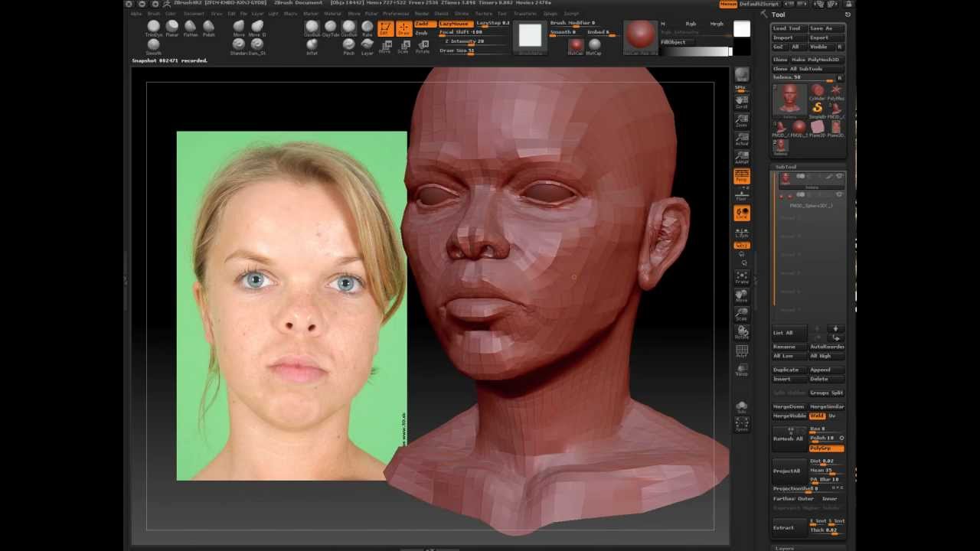Click the Scroll canvas icon
Viewport: 980px width, 551px height.
[x=741, y=103]
